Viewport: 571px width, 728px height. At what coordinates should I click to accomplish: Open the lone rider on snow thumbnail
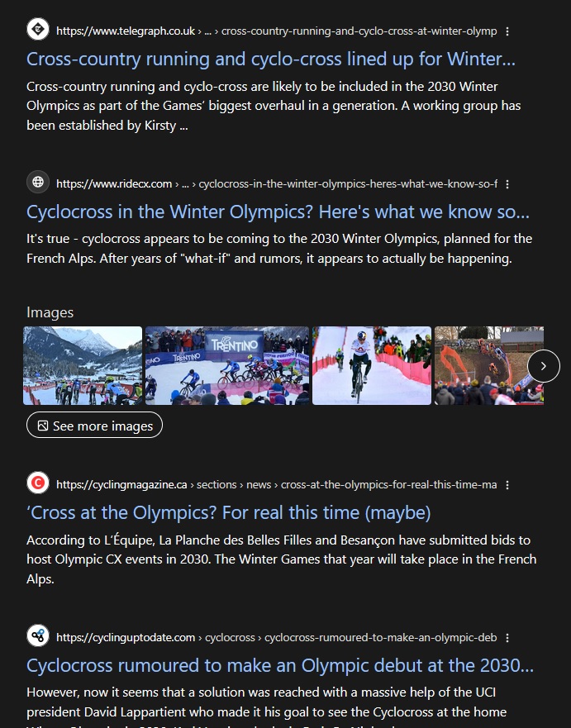pyautogui.click(x=372, y=365)
